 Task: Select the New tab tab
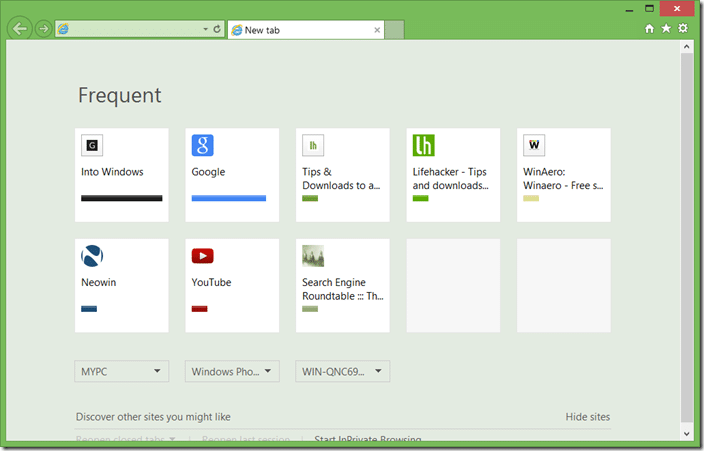pos(306,30)
